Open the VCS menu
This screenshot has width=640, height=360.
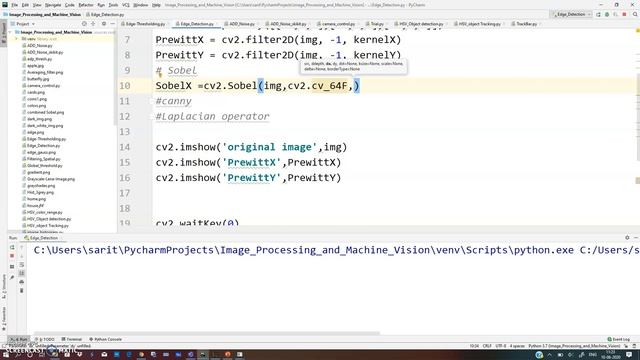pos(126,5)
